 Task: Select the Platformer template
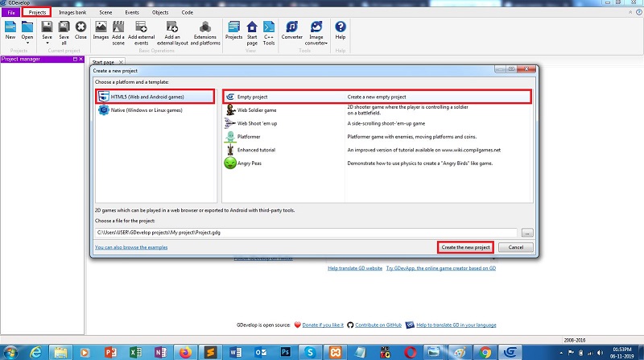tap(377, 136)
